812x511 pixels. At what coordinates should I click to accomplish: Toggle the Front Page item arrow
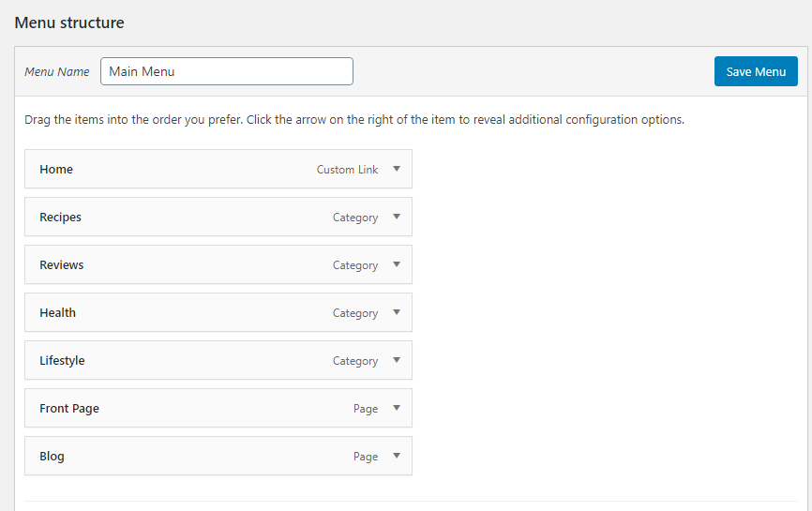(397, 408)
